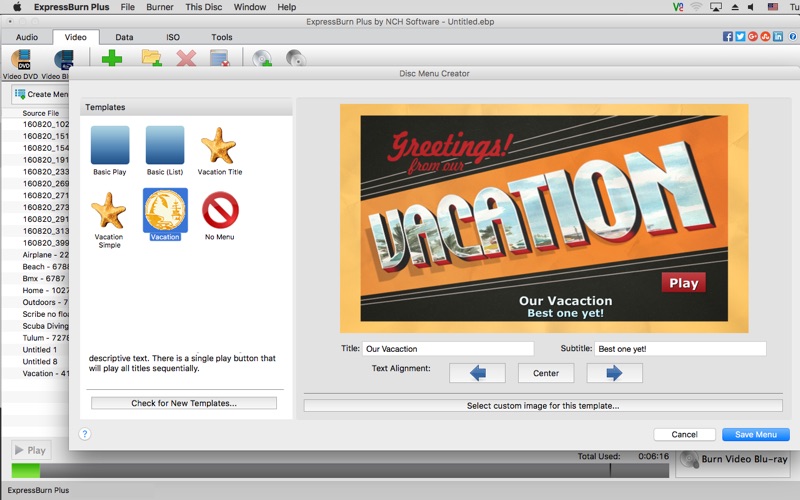This screenshot has height=500, width=800.
Task: Click the Subtitle text field
Action: (x=680, y=349)
